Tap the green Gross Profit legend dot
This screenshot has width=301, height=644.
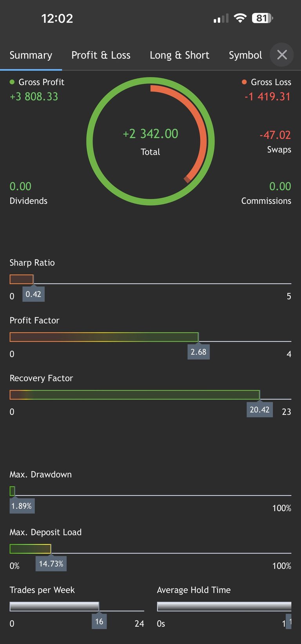(12, 82)
